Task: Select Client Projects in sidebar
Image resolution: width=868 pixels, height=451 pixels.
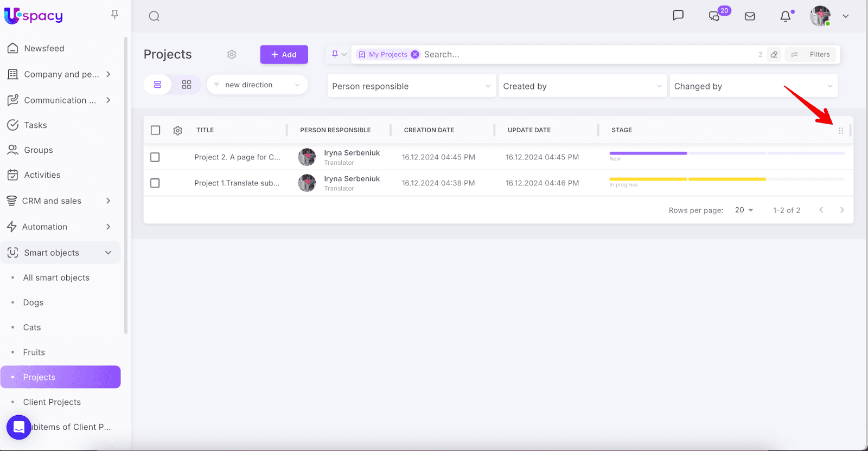Action: pos(52,402)
